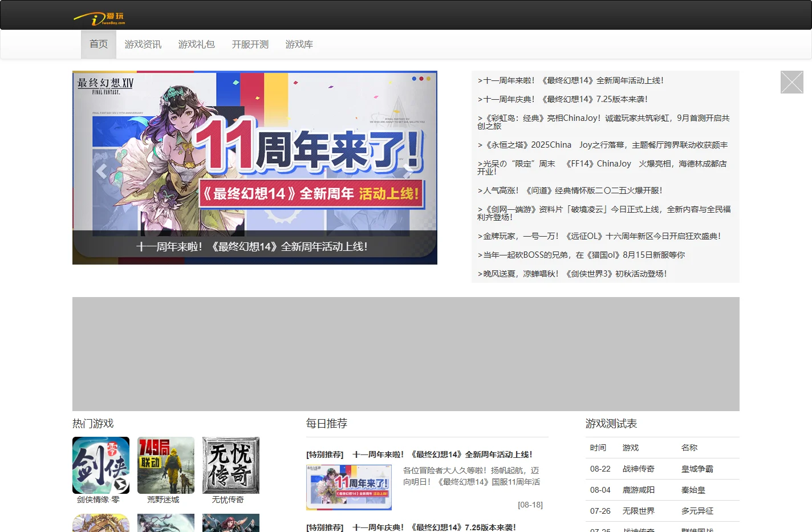Open 特别推荐 十一周年来啦 headline
The image size is (812, 532).
coord(420,454)
